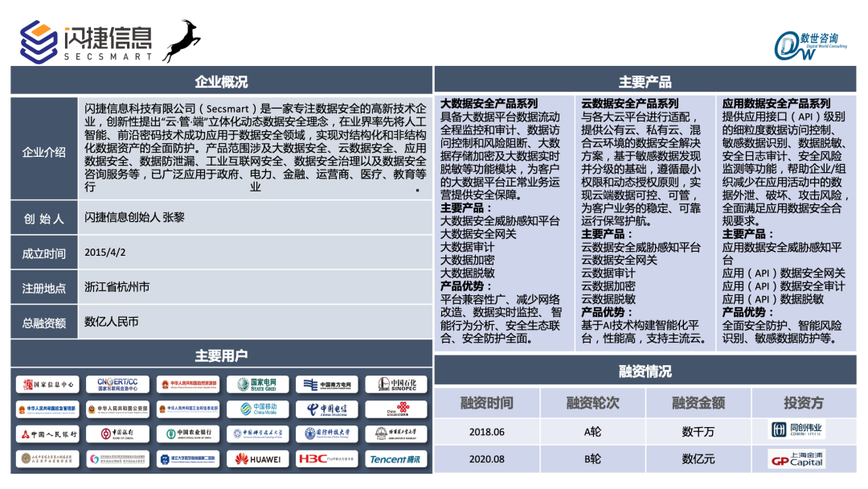
Task: Click the China Unicom red knot logo
Action: tap(396, 409)
